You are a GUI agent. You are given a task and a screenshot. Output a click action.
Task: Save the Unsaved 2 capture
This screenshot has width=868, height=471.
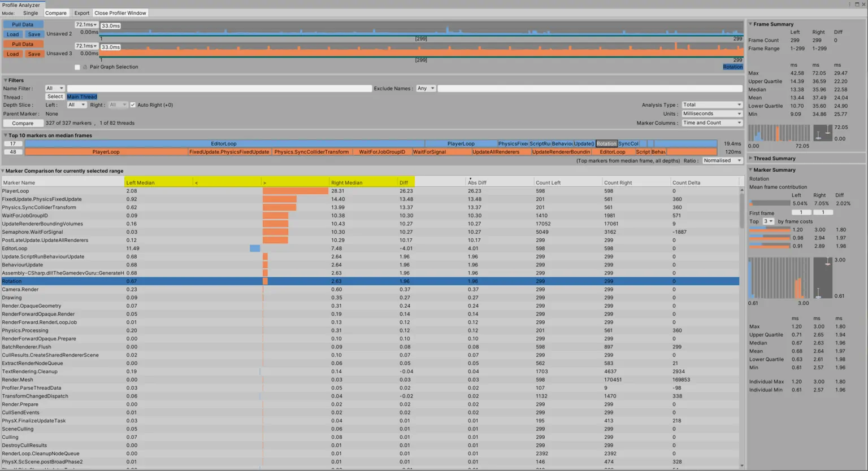coord(34,34)
